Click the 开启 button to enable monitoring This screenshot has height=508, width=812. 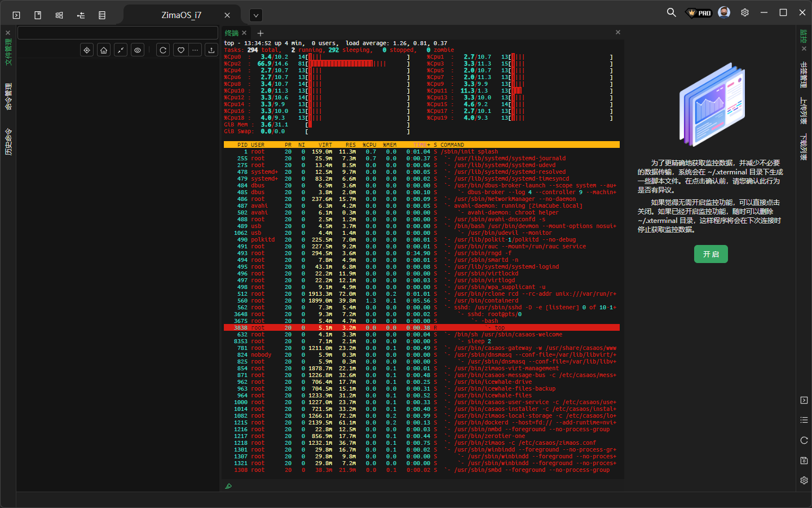tap(711, 254)
